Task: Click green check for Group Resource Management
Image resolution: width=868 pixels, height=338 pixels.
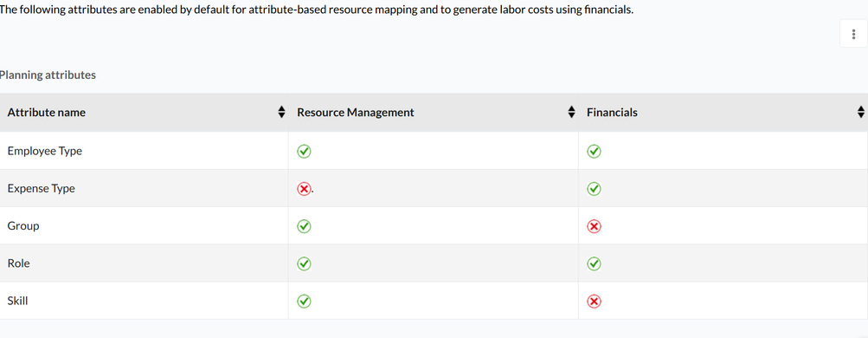Action: (304, 226)
